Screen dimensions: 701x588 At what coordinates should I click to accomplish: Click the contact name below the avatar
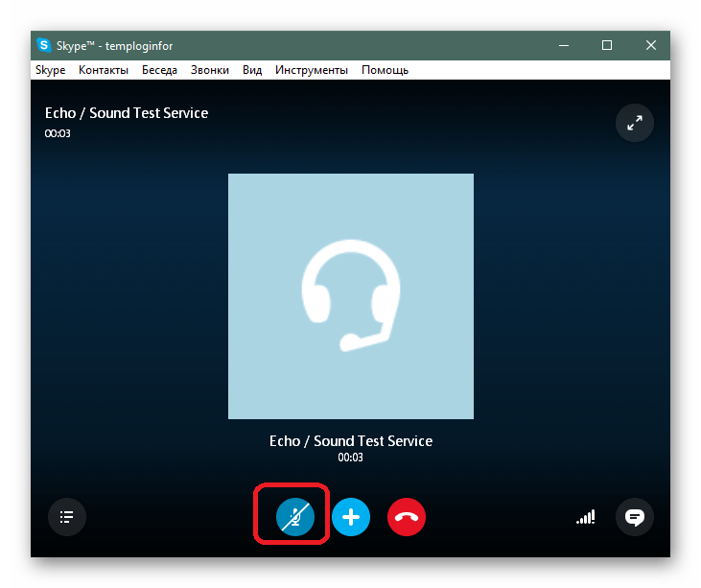click(351, 441)
